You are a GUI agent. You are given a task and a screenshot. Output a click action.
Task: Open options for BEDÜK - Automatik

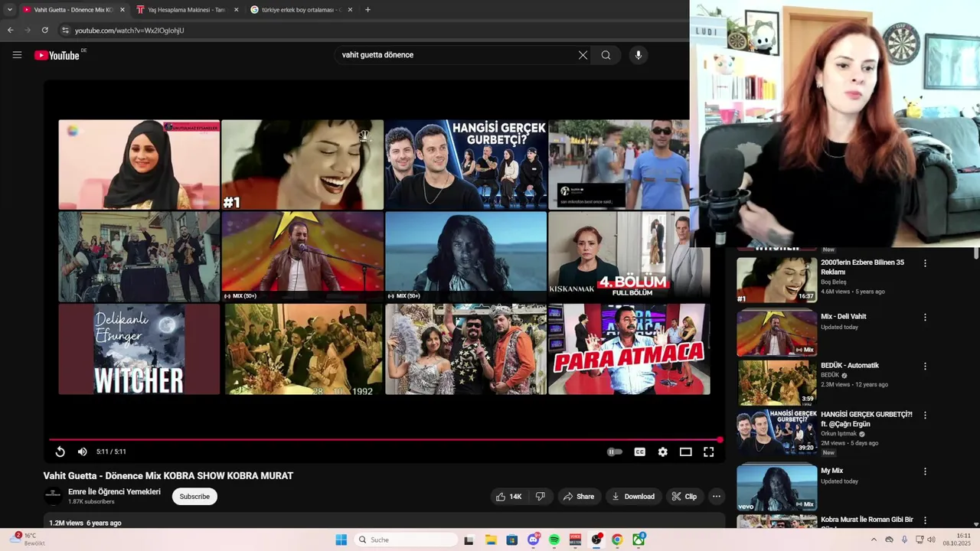pyautogui.click(x=925, y=366)
